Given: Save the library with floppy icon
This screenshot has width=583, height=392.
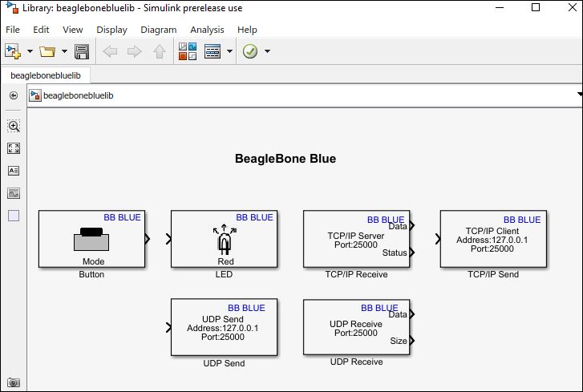Looking at the screenshot, I should point(81,51).
